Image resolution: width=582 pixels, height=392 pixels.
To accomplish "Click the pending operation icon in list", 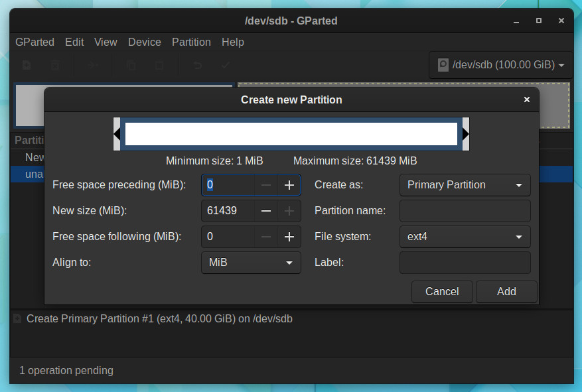I will coord(17,318).
